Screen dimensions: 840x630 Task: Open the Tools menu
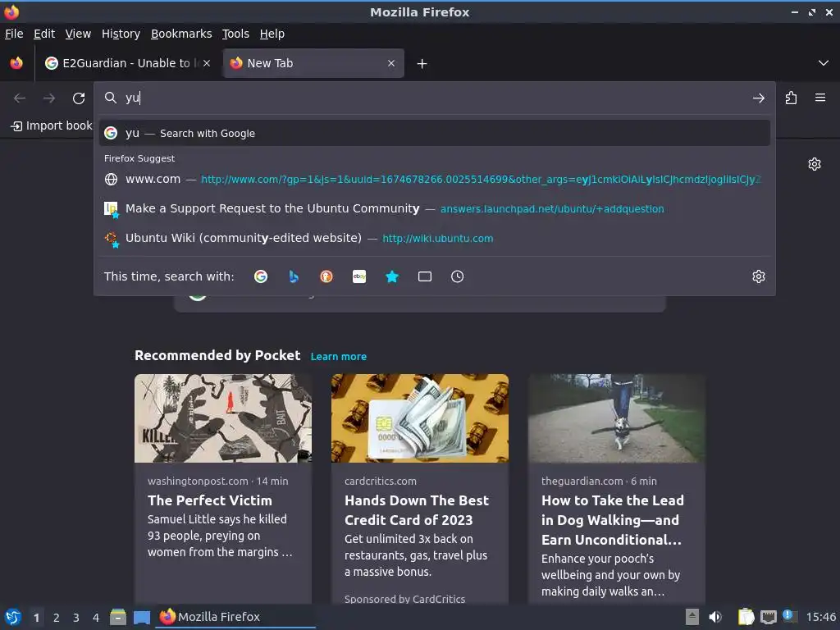click(x=235, y=34)
